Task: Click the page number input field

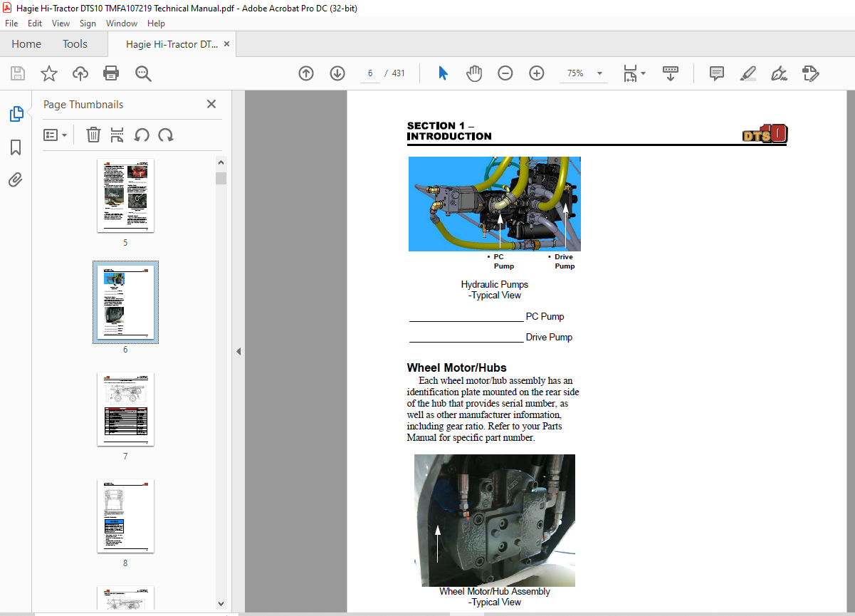Action: click(x=370, y=73)
